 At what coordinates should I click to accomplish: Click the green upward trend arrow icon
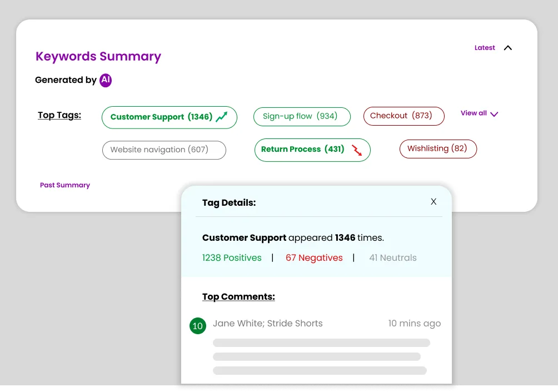click(222, 117)
